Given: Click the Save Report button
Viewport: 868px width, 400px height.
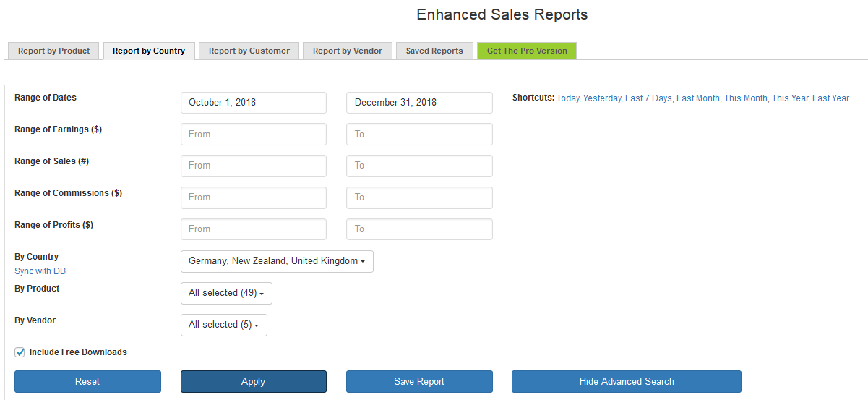Looking at the screenshot, I should click(x=419, y=381).
